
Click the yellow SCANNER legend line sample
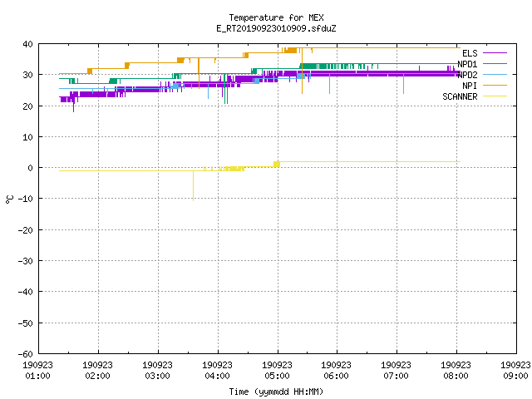click(495, 96)
